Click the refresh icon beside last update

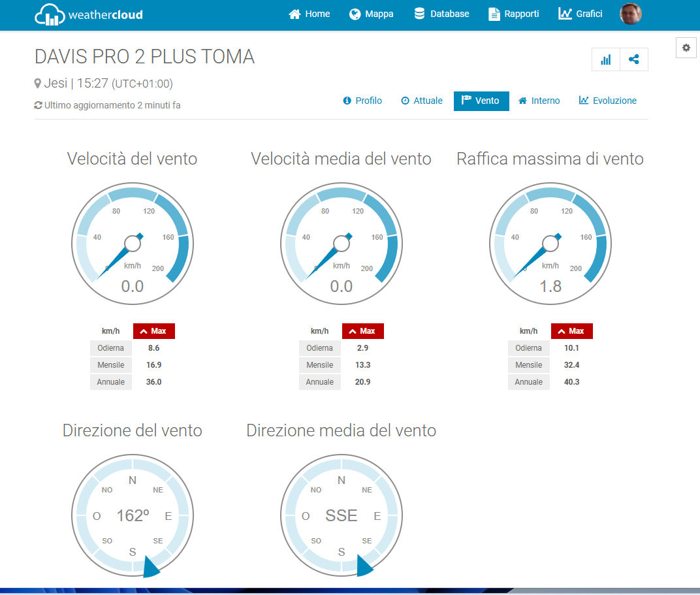pos(38,105)
